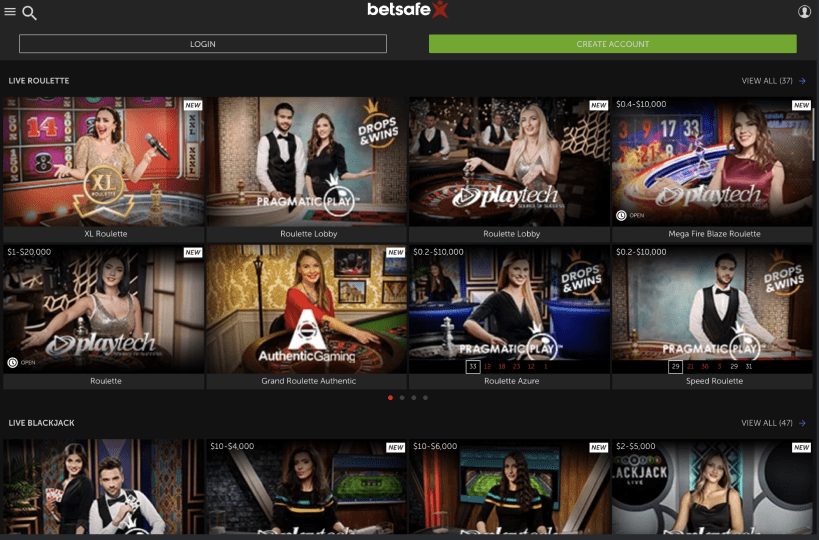Open the user profile icon
The height and width of the screenshot is (540, 819).
tap(804, 11)
